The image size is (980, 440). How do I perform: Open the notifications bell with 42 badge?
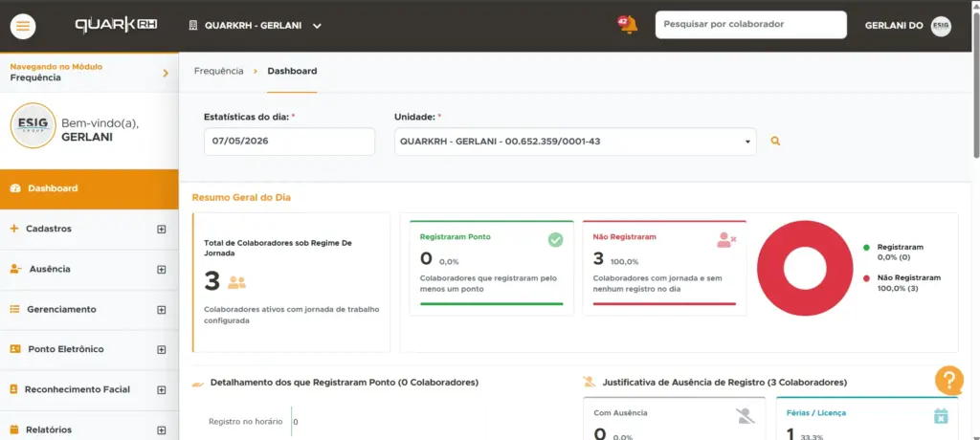point(628,25)
